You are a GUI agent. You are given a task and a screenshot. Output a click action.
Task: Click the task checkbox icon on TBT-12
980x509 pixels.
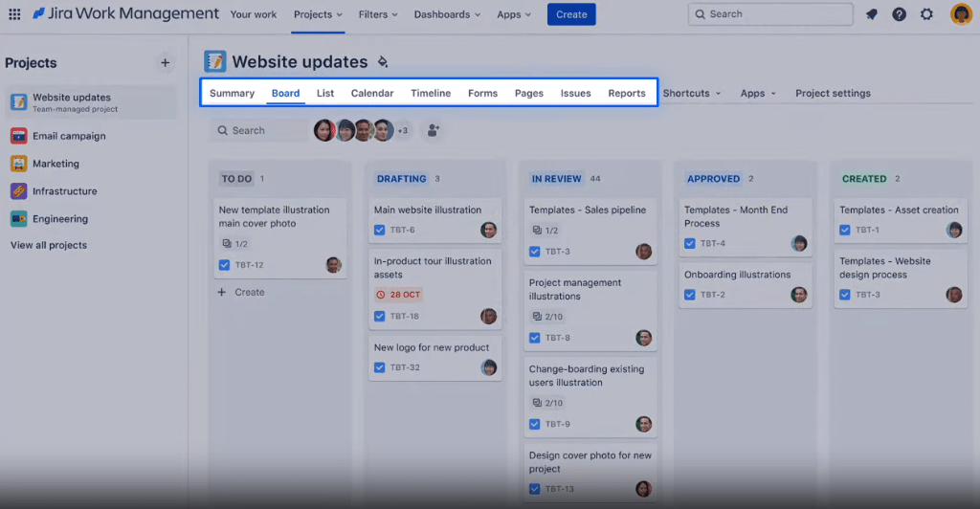pos(224,265)
